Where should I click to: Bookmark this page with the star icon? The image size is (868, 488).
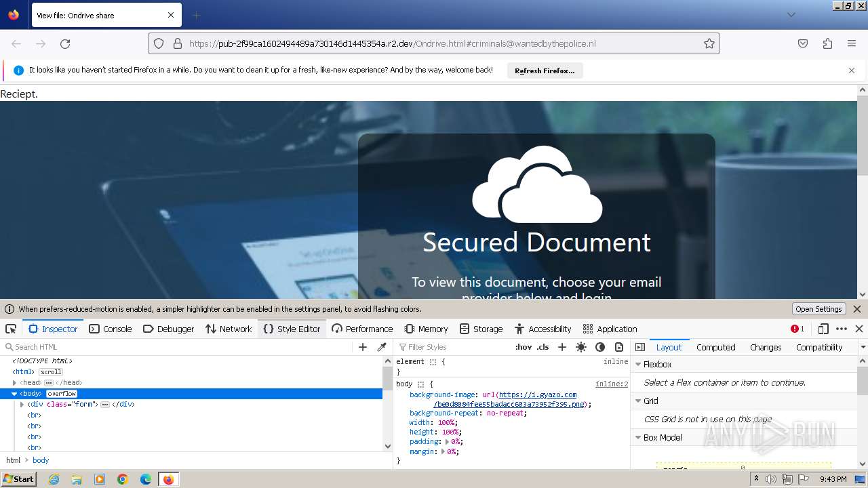coord(709,43)
